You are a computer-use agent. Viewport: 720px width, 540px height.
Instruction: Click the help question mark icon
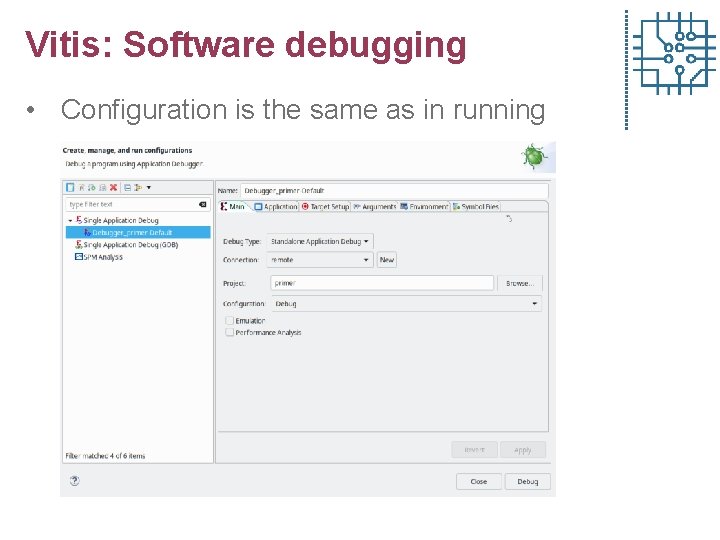pyautogui.click(x=74, y=481)
